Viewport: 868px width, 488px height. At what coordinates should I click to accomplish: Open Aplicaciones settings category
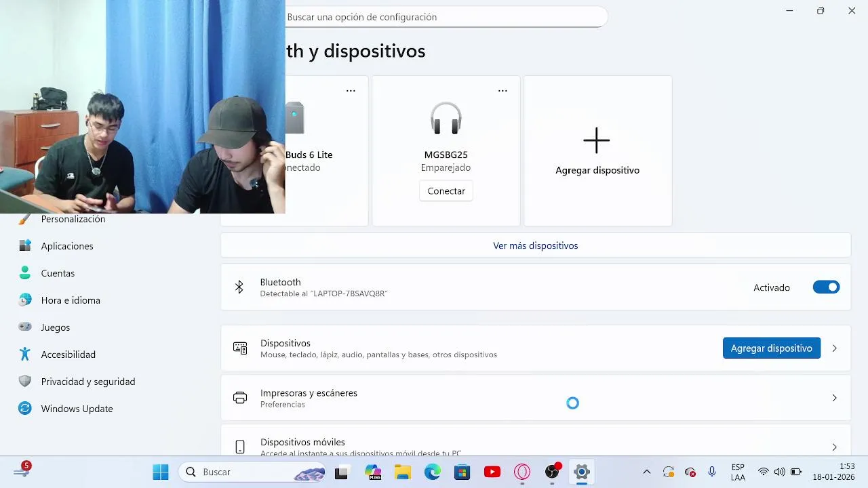[67, 246]
